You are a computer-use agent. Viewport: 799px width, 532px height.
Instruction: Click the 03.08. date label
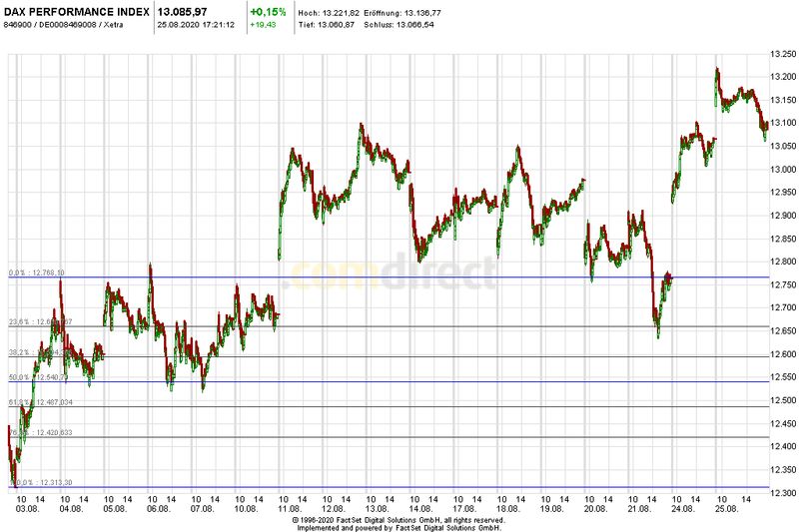coord(28,509)
